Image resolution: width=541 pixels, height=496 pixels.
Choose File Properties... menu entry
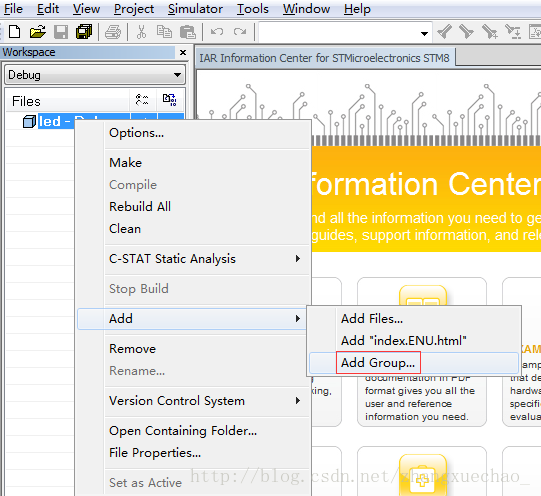point(155,453)
